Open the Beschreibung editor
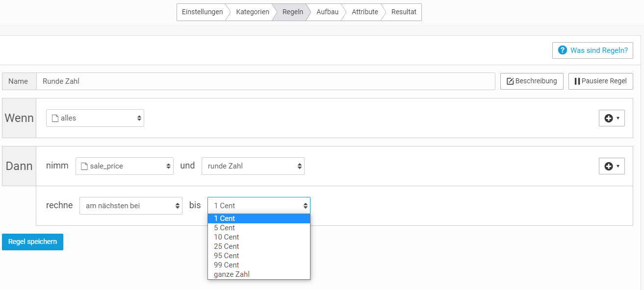The width and height of the screenshot is (644, 290). (532, 81)
